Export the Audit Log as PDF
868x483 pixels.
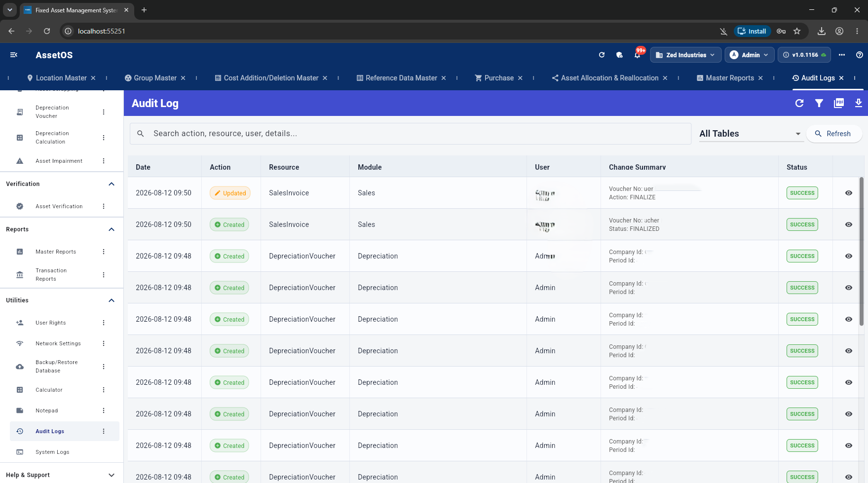click(839, 103)
